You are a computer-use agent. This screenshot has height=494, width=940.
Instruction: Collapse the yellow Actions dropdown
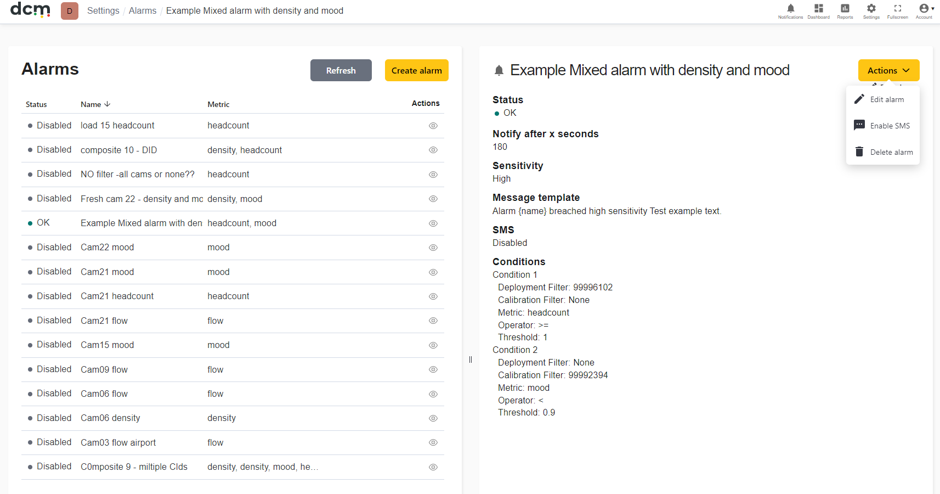pos(888,70)
